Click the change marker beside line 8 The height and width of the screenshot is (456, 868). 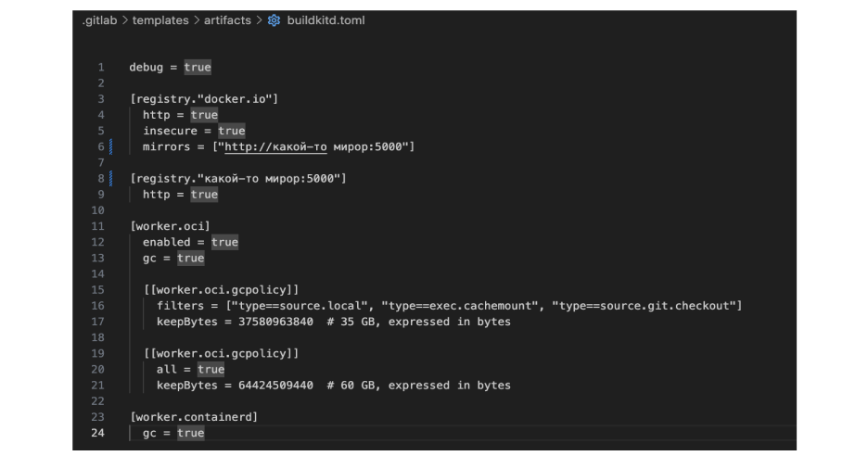[x=111, y=178]
